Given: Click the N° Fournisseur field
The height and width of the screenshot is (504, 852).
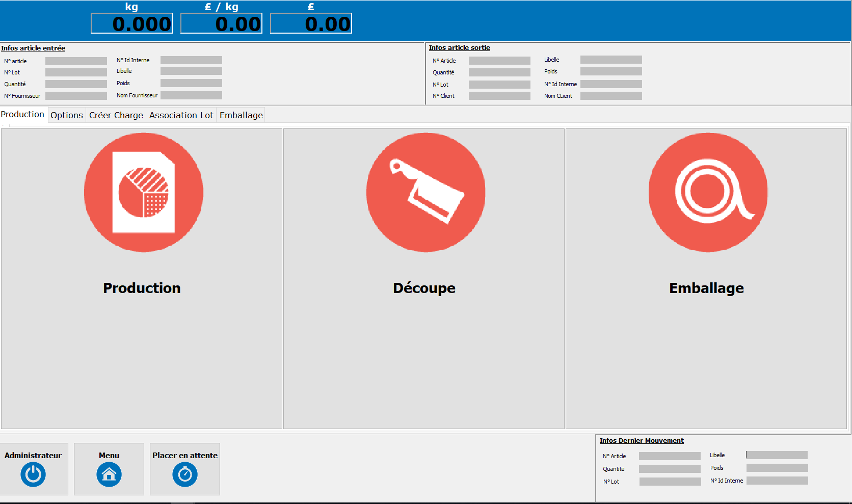Looking at the screenshot, I should pos(76,96).
